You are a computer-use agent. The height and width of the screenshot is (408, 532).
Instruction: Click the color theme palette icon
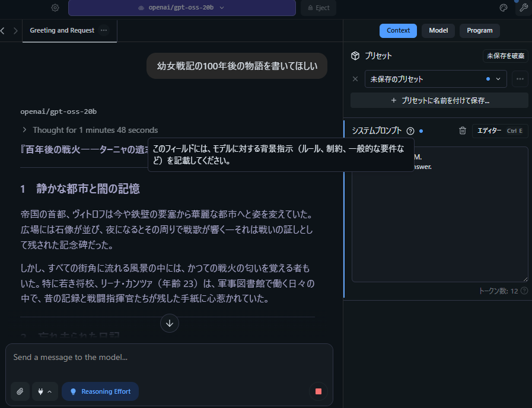pyautogui.click(x=504, y=8)
